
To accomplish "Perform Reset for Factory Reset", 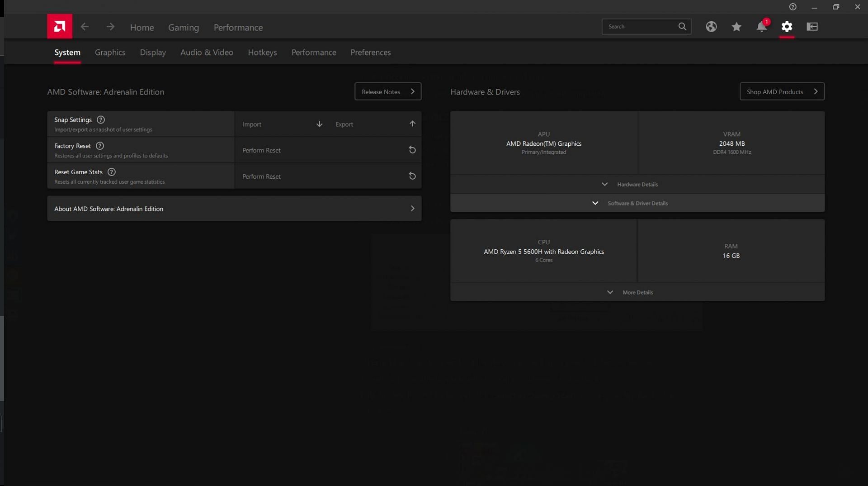I will pos(328,150).
